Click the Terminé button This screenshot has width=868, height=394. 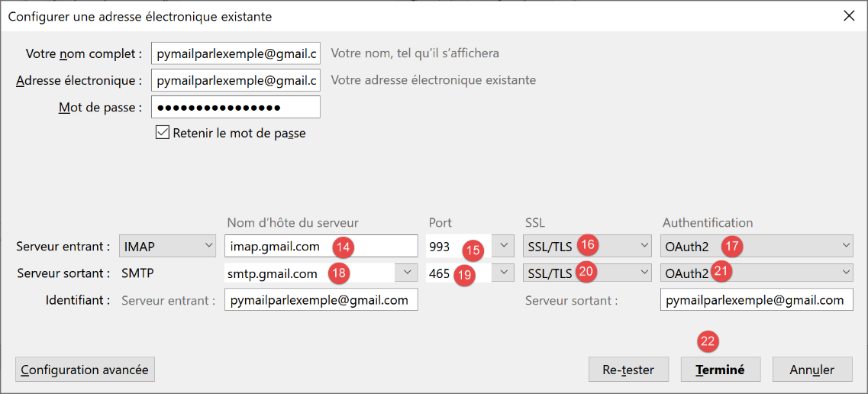point(720,370)
